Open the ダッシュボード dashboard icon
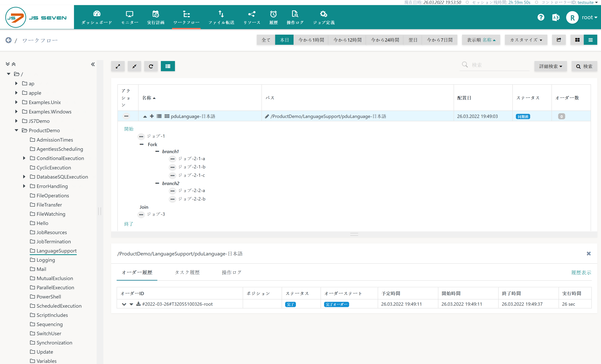This screenshot has height=364, width=601. 97,17
